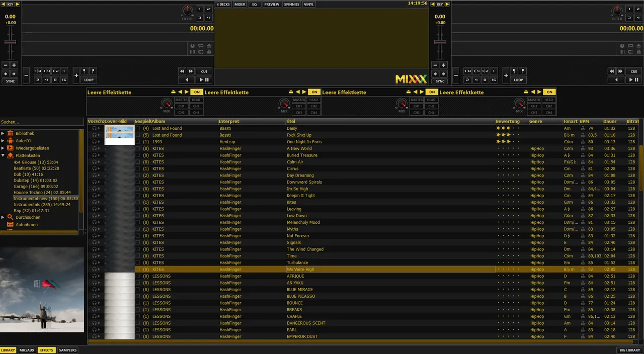Viewport: 644px width, 354px height.
Task: Expand the Auto-DJ tree node
Action: coord(3,141)
